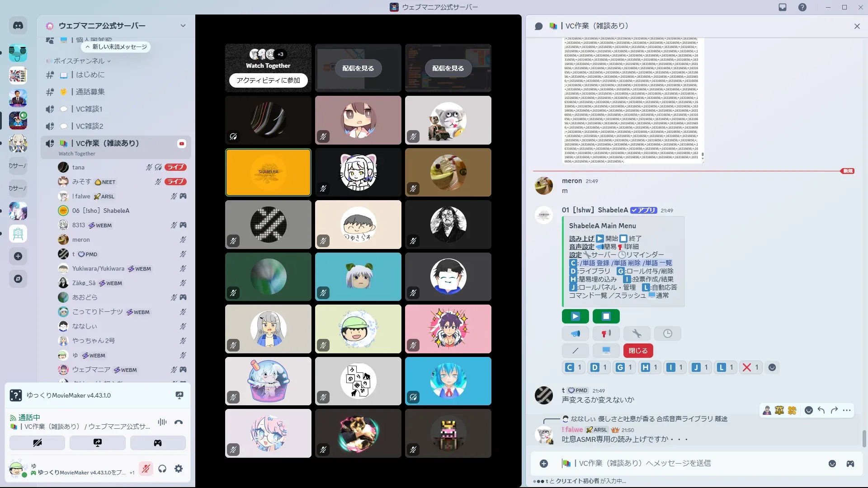Open Explore Discoverable Servers compass icon
This screenshot has height=488, width=868.
tap(18, 279)
